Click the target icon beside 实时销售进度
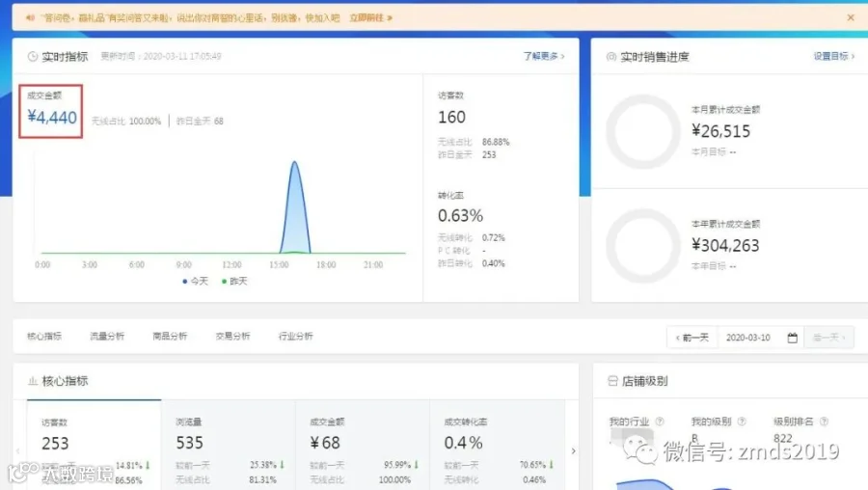 point(611,57)
